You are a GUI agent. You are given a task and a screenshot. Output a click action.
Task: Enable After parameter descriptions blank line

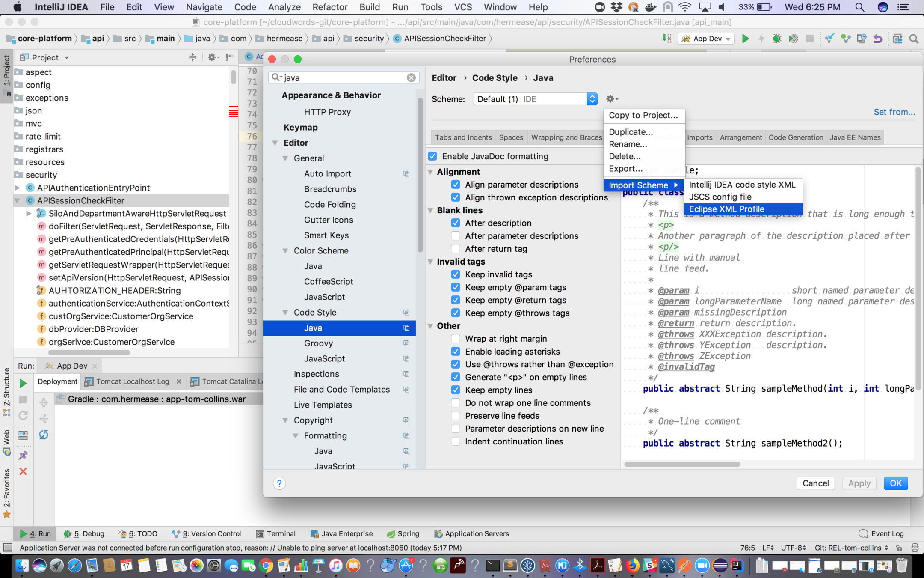(x=456, y=236)
